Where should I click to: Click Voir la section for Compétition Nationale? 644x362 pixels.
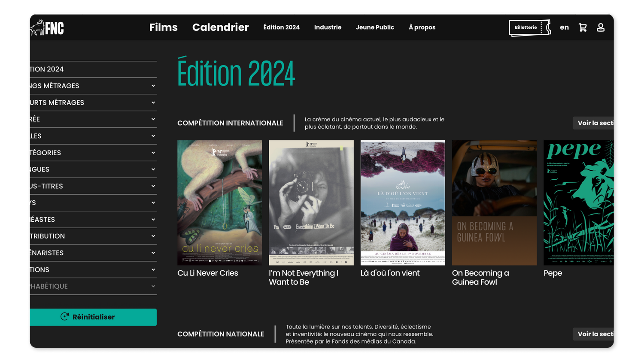click(593, 334)
